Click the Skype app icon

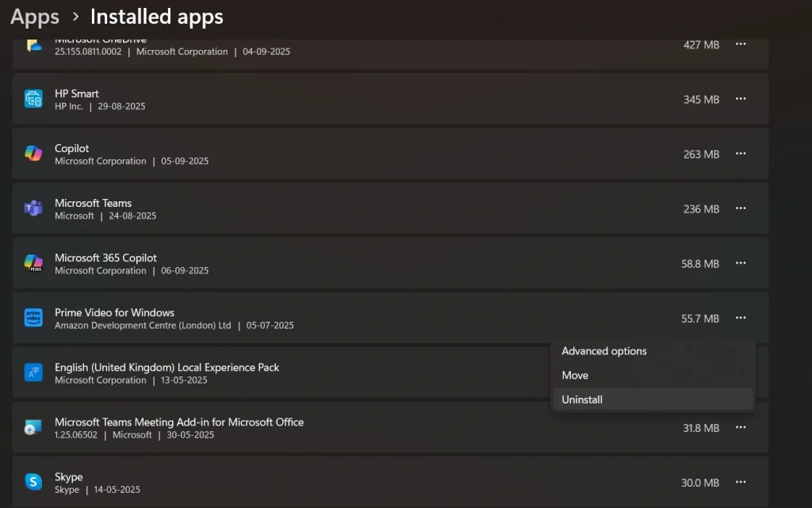[33, 482]
